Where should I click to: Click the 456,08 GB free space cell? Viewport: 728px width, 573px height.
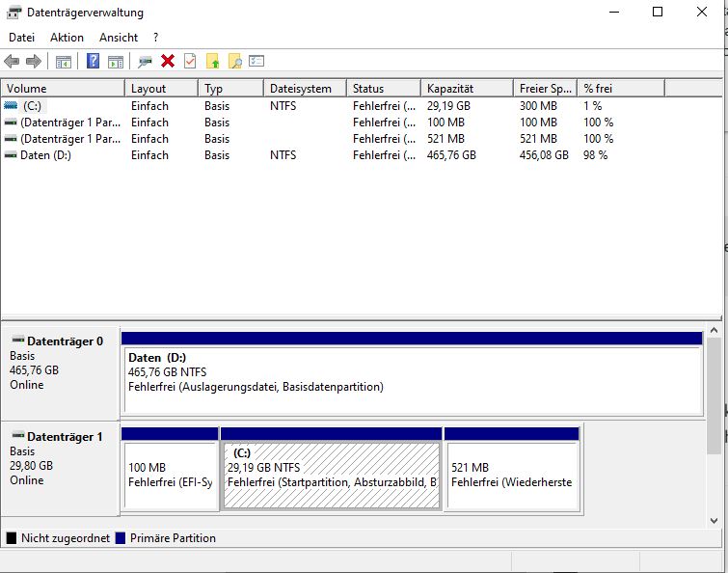pos(544,155)
